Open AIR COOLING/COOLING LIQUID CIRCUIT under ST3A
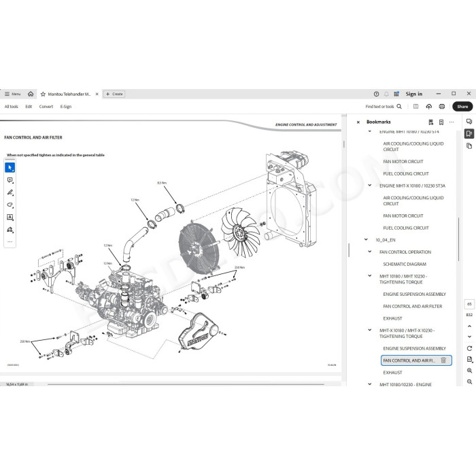476x476 pixels. pos(413,201)
